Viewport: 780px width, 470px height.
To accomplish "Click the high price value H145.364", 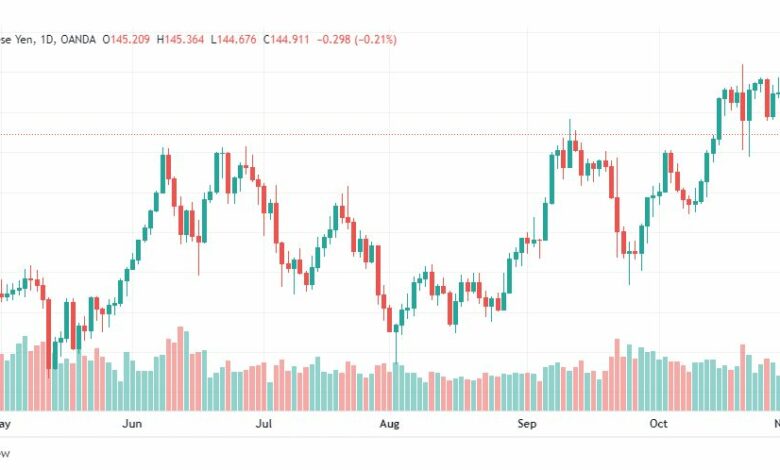I will click(180, 39).
